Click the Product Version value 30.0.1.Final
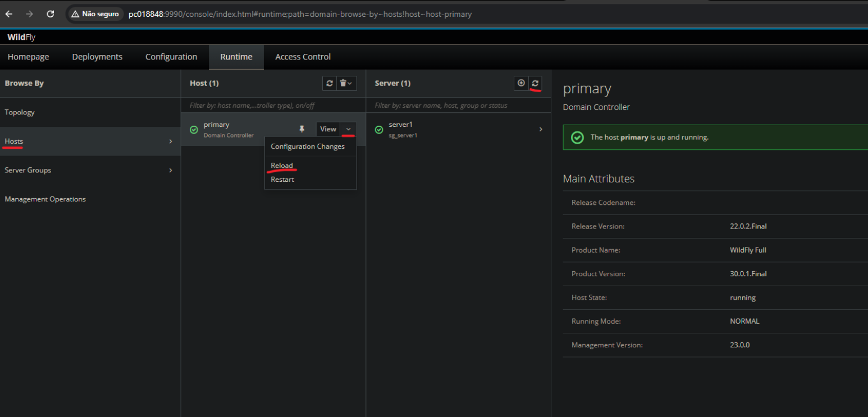The width and height of the screenshot is (868, 417). (x=748, y=274)
